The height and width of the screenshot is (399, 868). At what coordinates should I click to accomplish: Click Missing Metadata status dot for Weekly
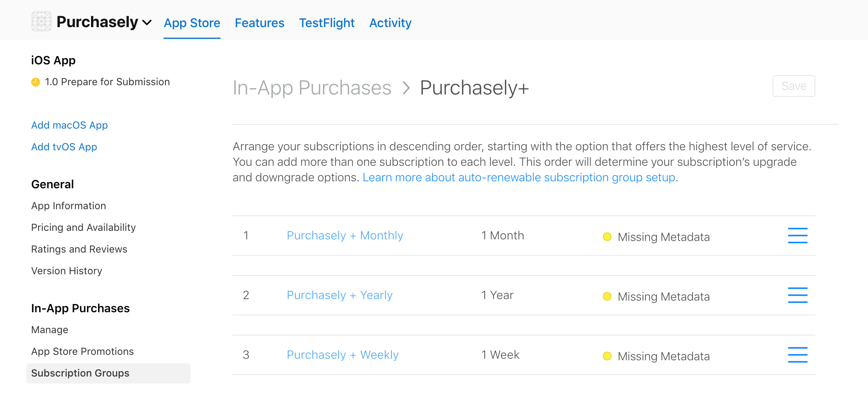click(607, 356)
